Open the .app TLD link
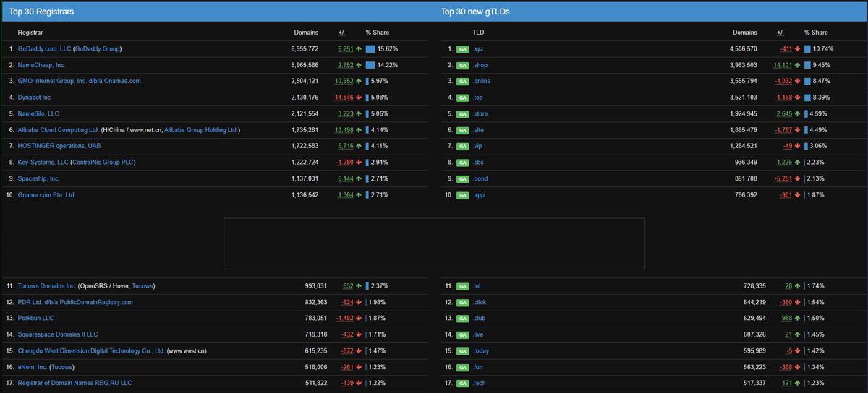This screenshot has width=868, height=393. pyautogui.click(x=479, y=195)
